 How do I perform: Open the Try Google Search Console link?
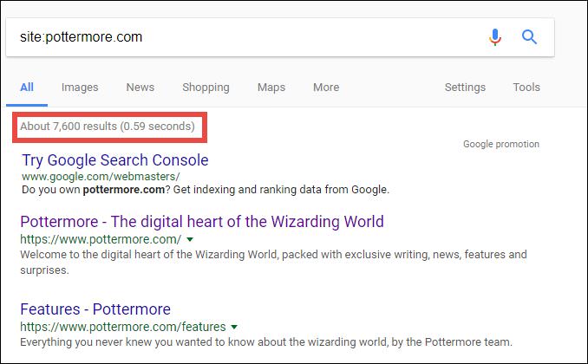tap(115, 160)
